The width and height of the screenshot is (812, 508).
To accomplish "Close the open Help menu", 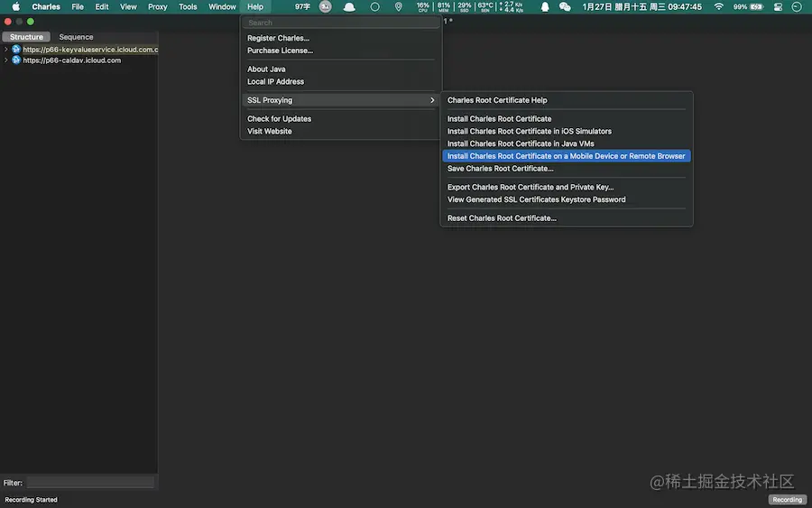I will pyautogui.click(x=255, y=6).
